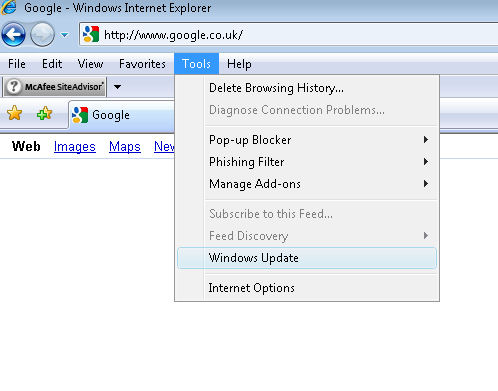498x391 pixels.
Task: Expand the McAfee SiteAdvisor dropdown arrow
Action: (x=117, y=87)
